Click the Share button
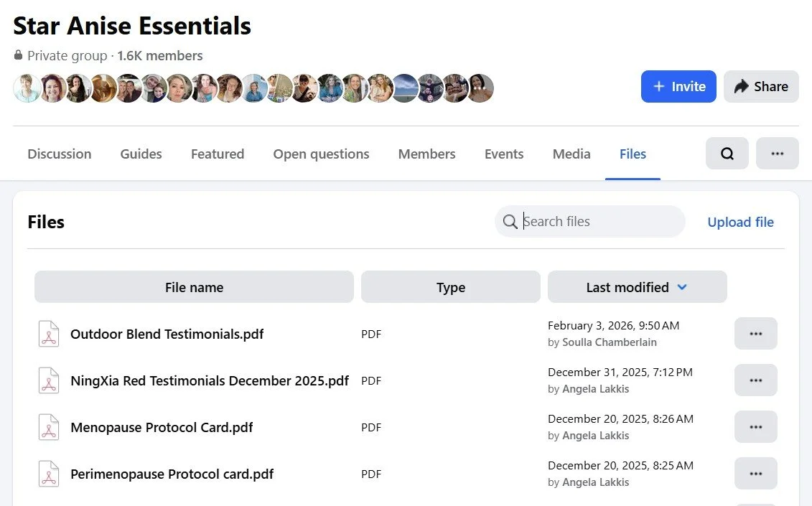Screen dimensions: 812x506 (x=761, y=87)
